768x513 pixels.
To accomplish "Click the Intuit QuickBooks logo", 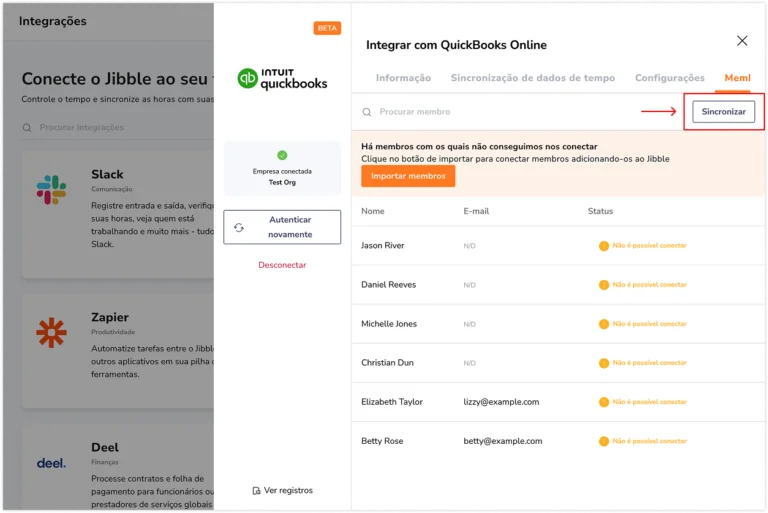I will (x=282, y=79).
